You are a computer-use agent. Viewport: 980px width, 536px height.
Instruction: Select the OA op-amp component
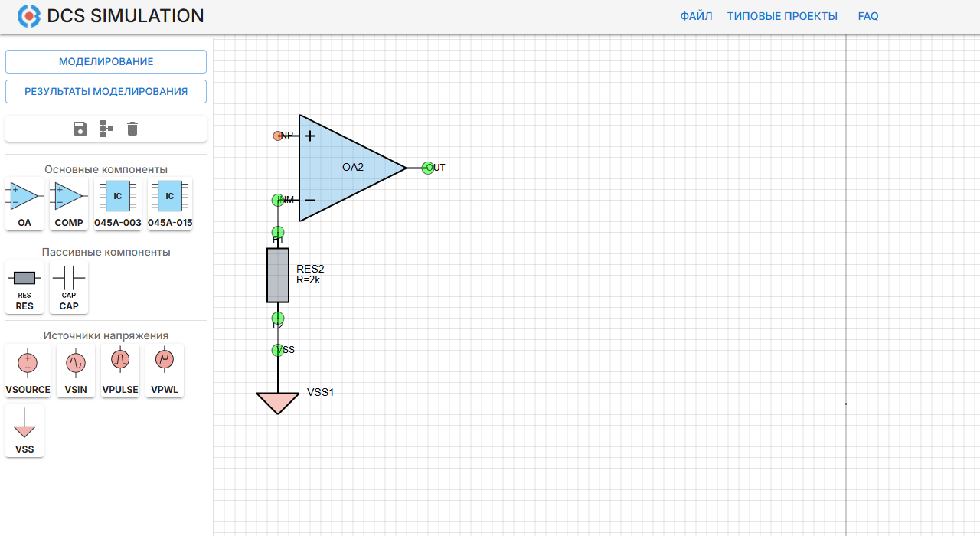pyautogui.click(x=24, y=204)
